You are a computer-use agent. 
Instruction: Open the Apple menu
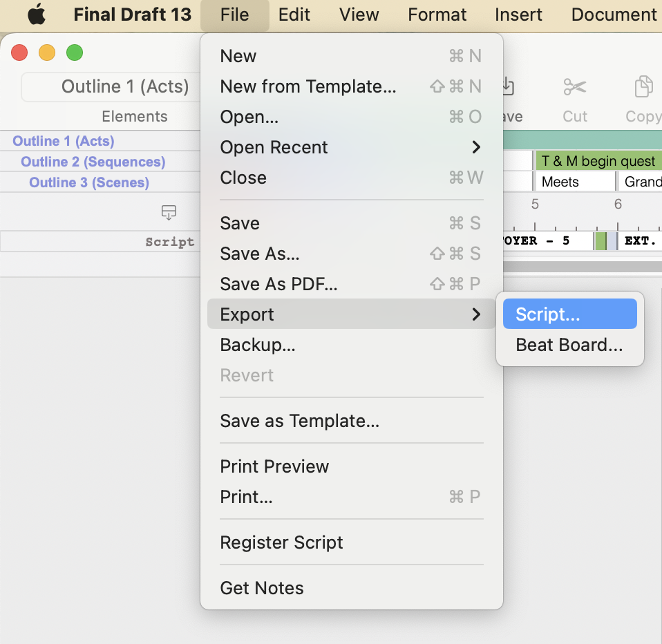(36, 15)
